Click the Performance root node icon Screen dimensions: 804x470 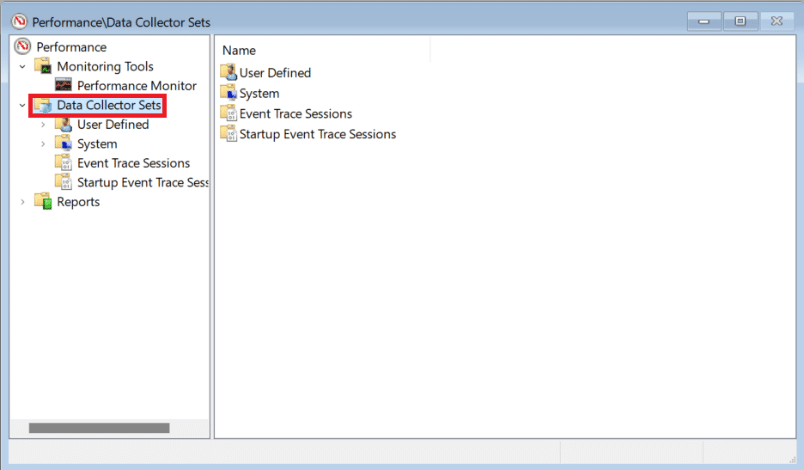23,47
